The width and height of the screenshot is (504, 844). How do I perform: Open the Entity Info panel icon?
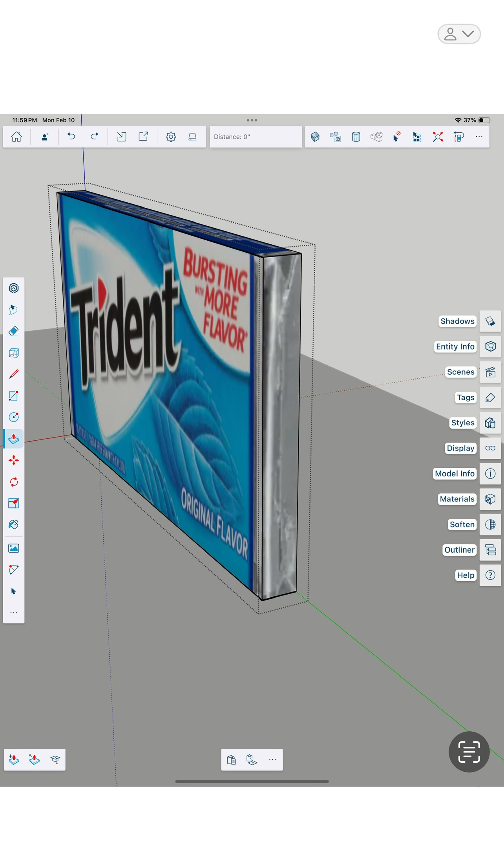[490, 346]
